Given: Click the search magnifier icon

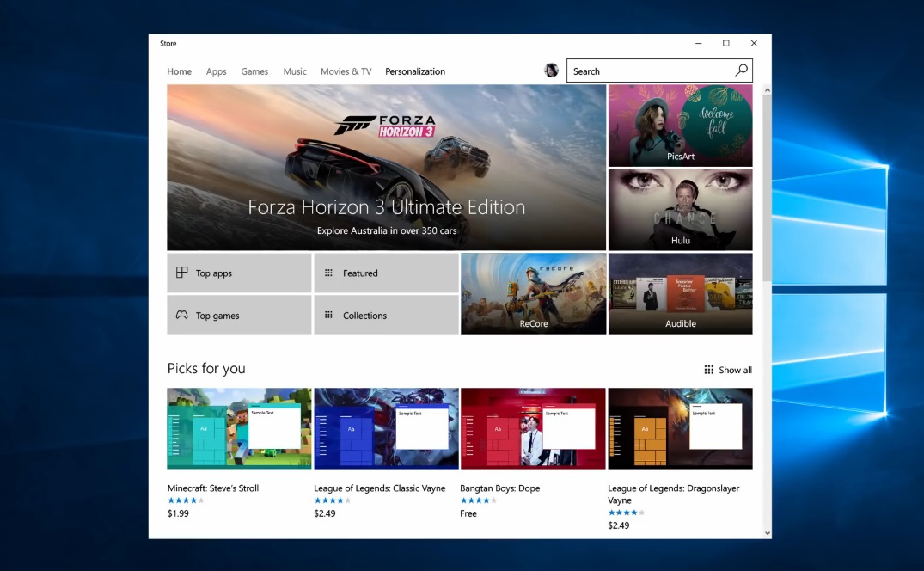Looking at the screenshot, I should click(741, 71).
